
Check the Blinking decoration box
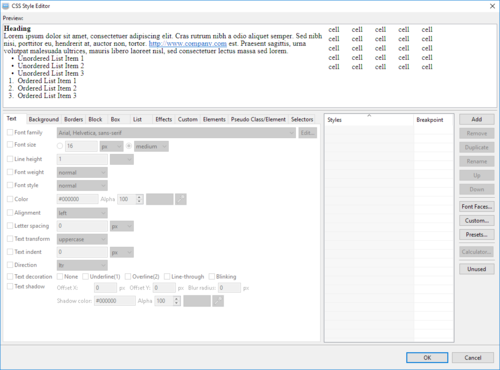point(211,277)
